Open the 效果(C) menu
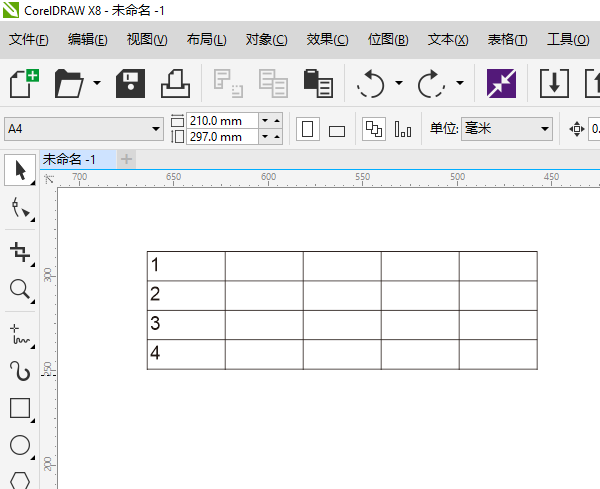This screenshot has width=600, height=489. click(327, 39)
